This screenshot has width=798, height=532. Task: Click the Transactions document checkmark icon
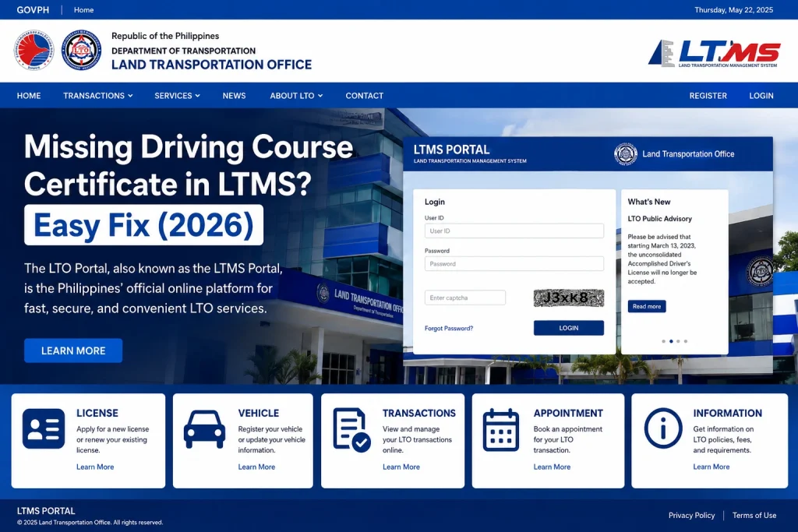click(351, 430)
